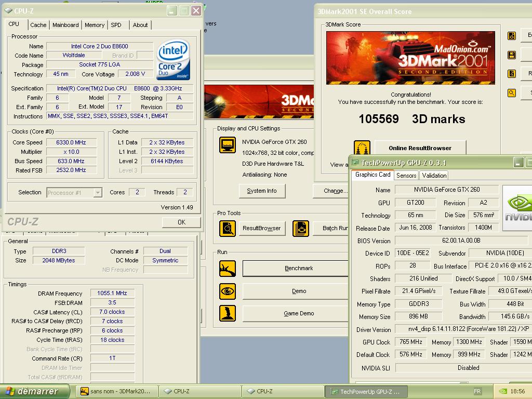Expand the Processor #1 selection dropdown
The image size is (532, 399).
[x=98, y=193]
